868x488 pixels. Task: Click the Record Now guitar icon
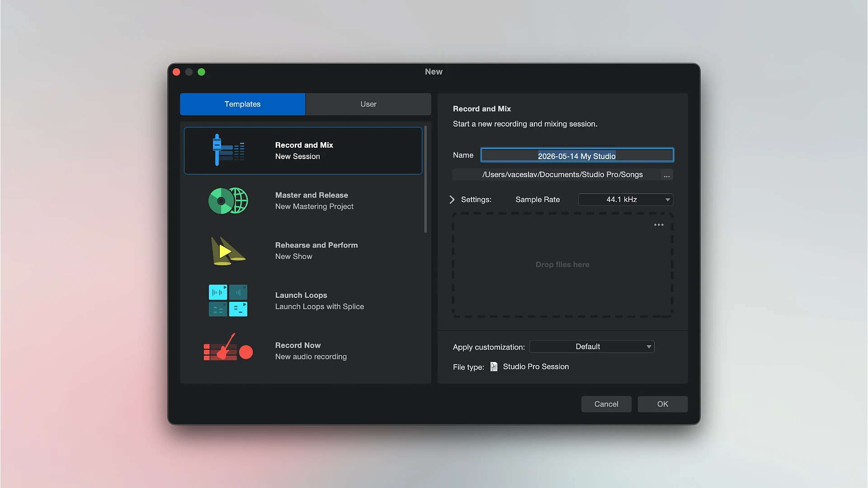coord(228,347)
